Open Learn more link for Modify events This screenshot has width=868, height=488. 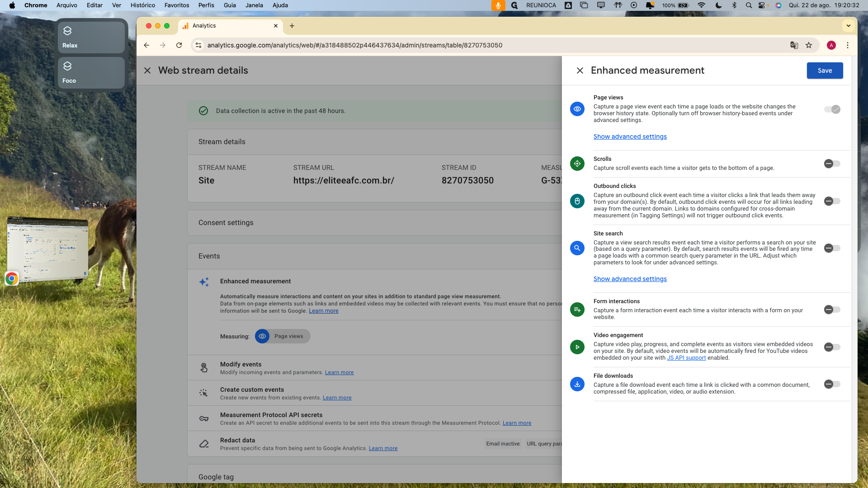339,372
